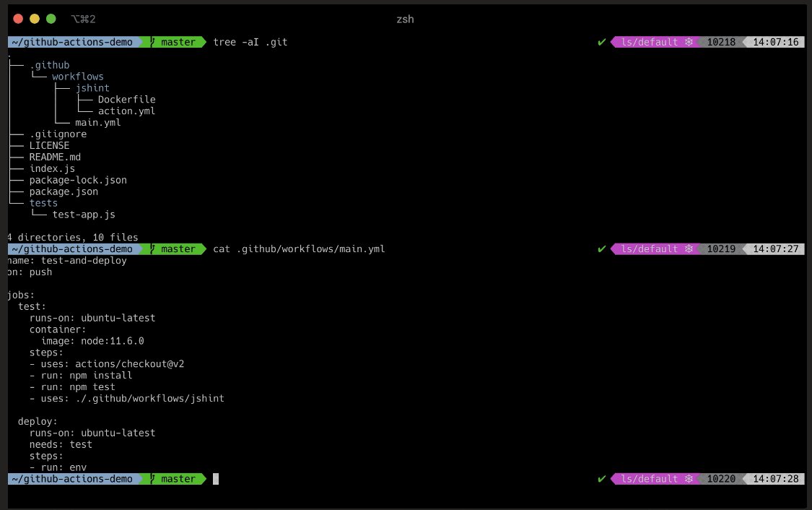
Task: Click test-app.js in the tree output
Action: [84, 215]
